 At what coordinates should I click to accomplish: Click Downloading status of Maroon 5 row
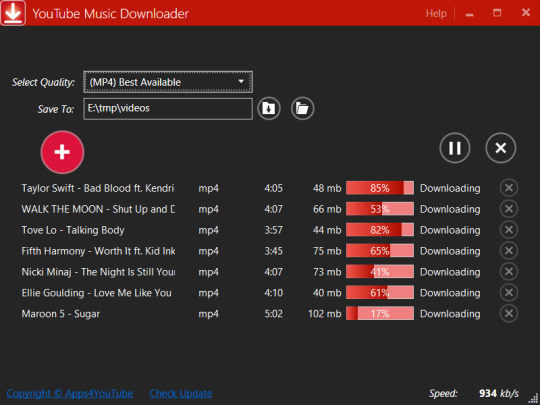tap(450, 314)
